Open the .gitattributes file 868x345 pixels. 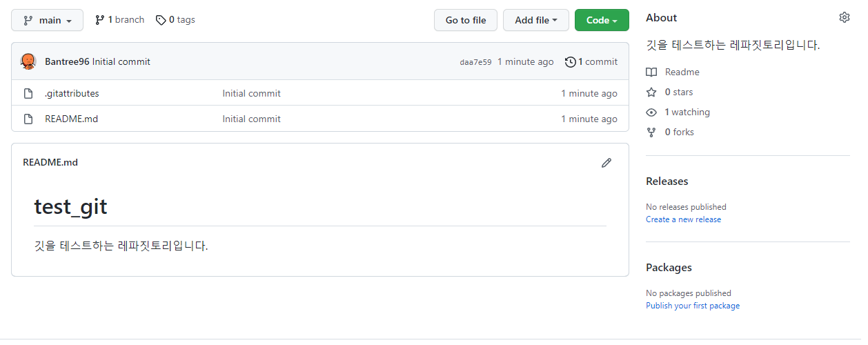click(x=72, y=93)
